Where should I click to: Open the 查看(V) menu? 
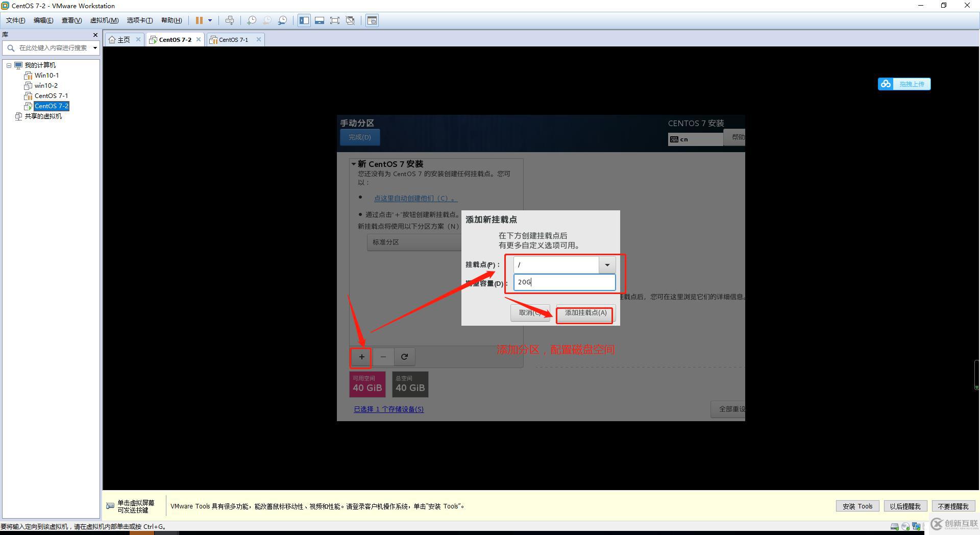[x=71, y=20]
